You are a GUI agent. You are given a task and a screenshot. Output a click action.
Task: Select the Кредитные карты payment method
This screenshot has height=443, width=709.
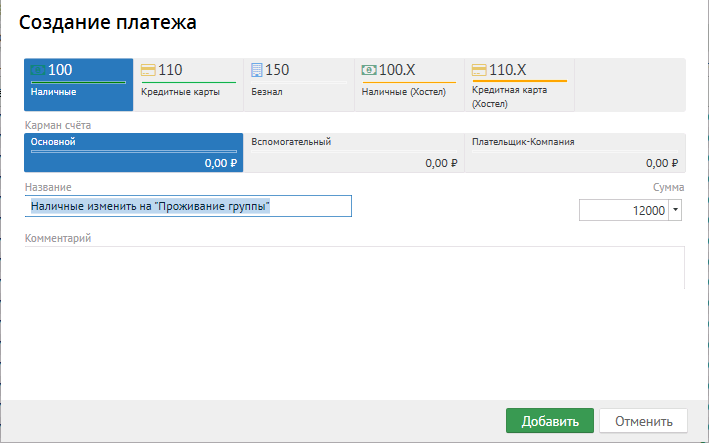189,85
